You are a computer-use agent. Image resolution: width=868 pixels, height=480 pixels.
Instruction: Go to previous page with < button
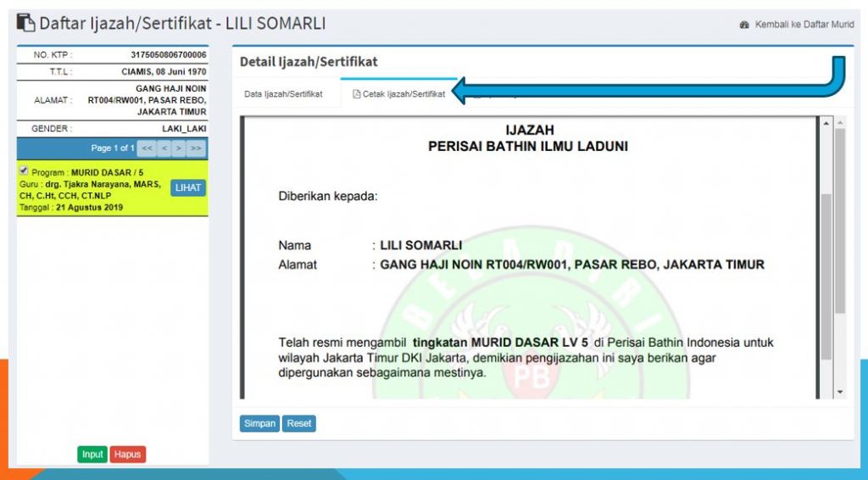pos(164,148)
